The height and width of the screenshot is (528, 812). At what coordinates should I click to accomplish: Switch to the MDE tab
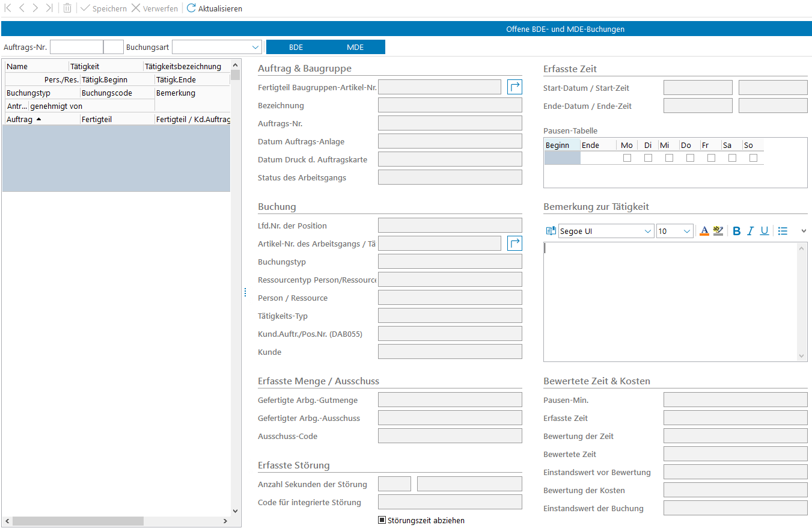pyautogui.click(x=355, y=47)
